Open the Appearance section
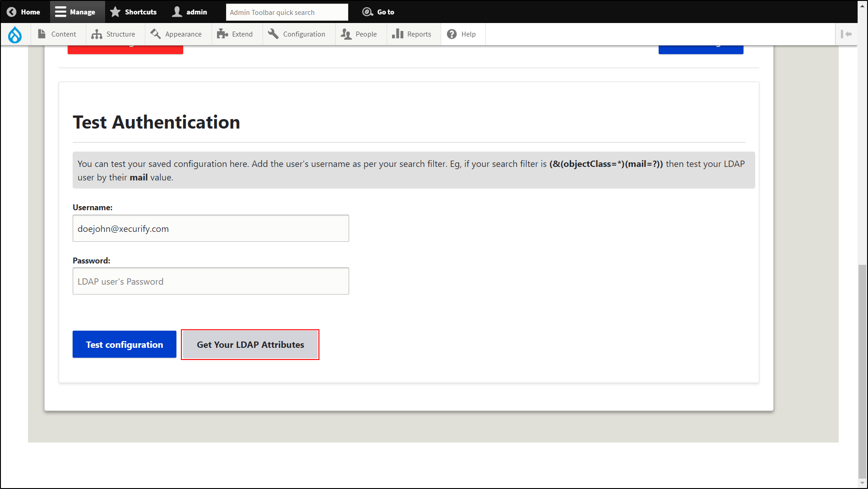 click(176, 34)
